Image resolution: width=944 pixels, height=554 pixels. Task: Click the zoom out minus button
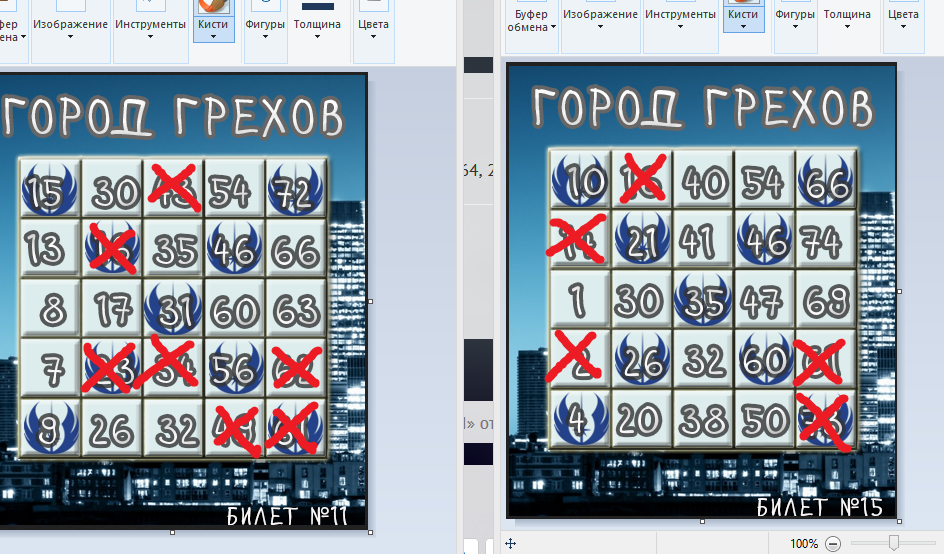coord(833,543)
